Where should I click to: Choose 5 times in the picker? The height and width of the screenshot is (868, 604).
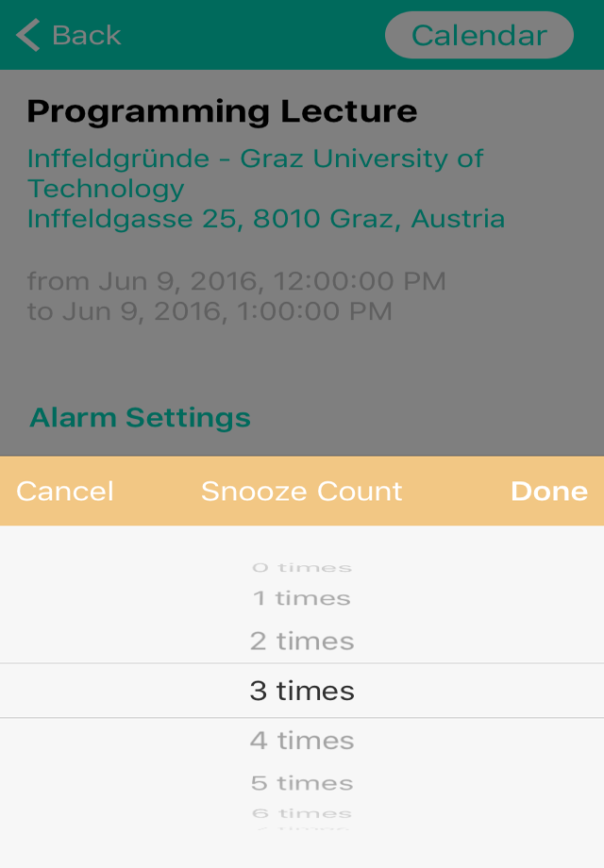pyautogui.click(x=302, y=783)
